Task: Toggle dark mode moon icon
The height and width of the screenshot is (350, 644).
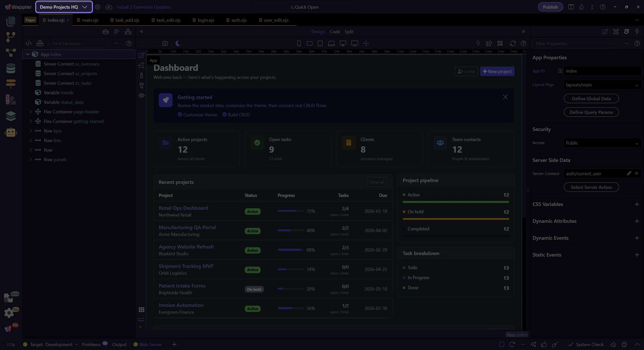Action: [x=178, y=44]
